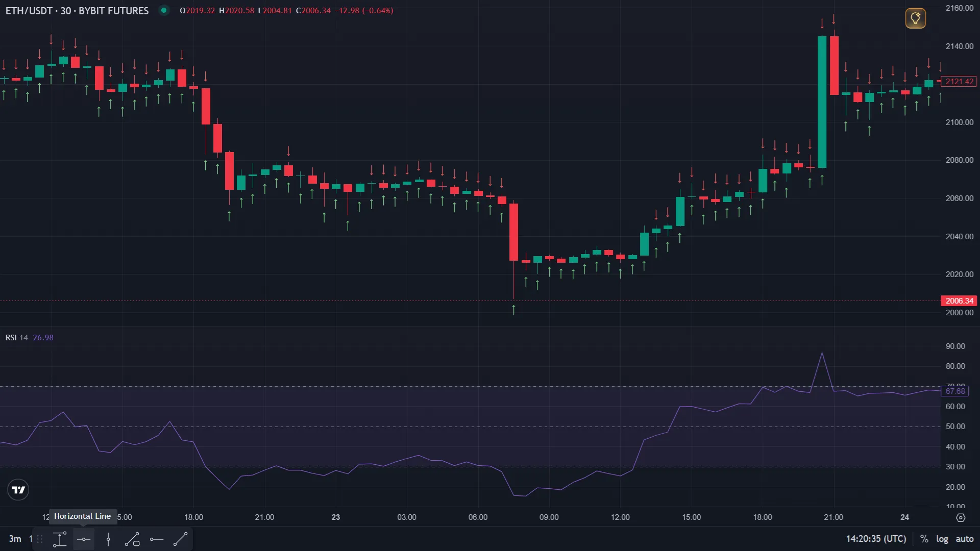The height and width of the screenshot is (551, 980).
Task: Click the RSI scale label 67.68
Action: tap(954, 391)
